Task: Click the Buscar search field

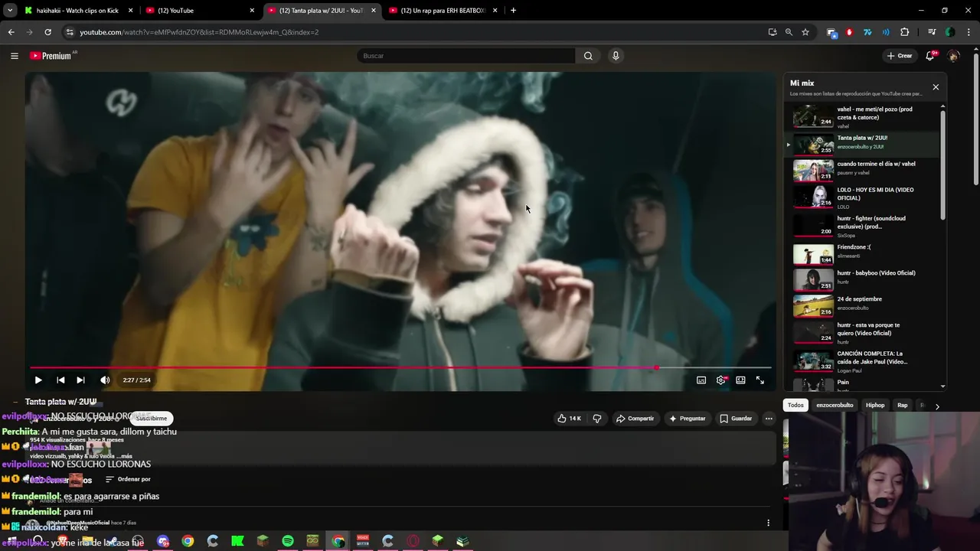Action: (x=465, y=56)
